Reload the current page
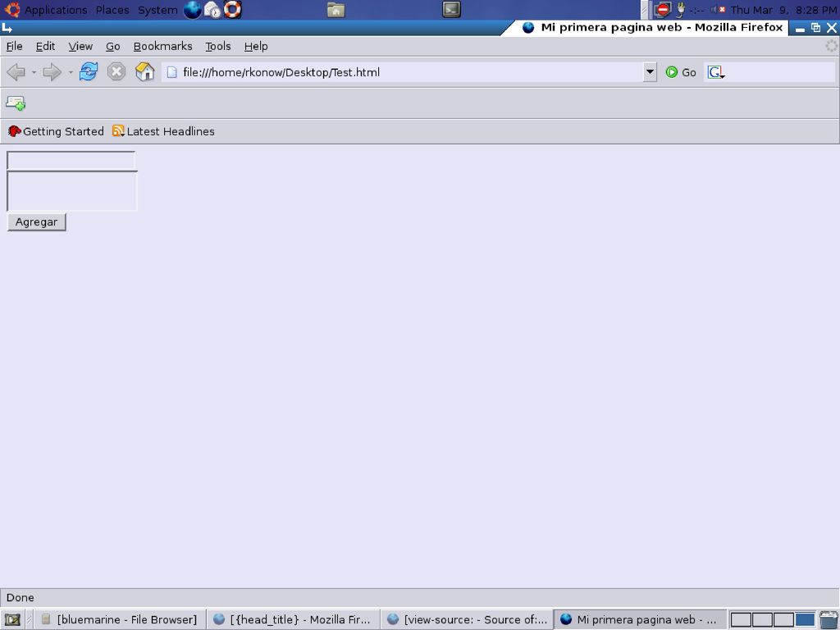Image resolution: width=840 pixels, height=630 pixels. coord(89,72)
